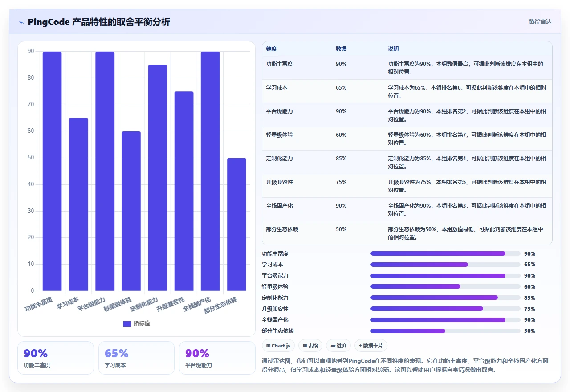Click the description mentioning 本组排名第4
Image resolution: width=570 pixels, height=392 pixels.
(467, 162)
